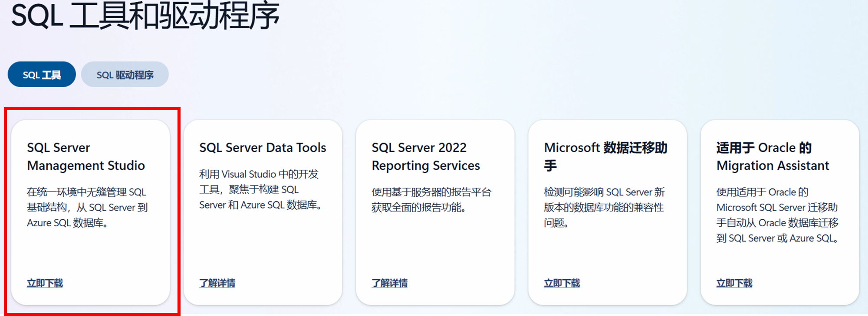Screen dimensions: 868x316
Task: Click the SQL Server Data Tools heading
Action: [263, 148]
